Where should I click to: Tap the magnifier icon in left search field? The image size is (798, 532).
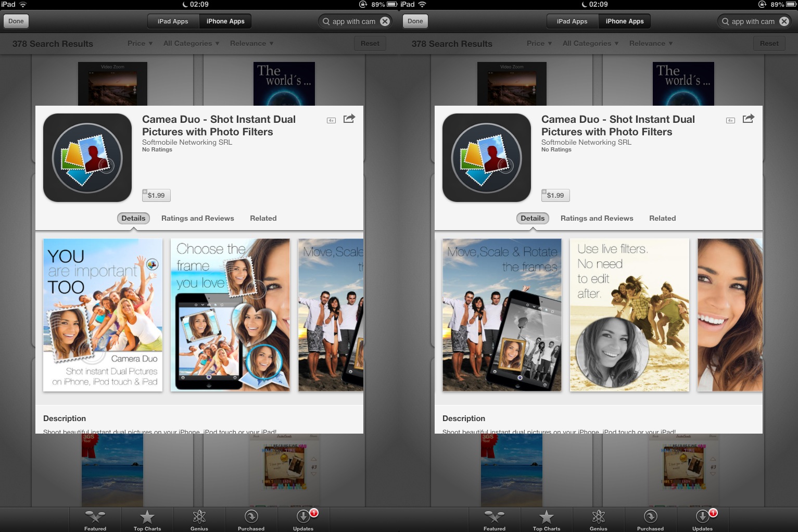[326, 21]
